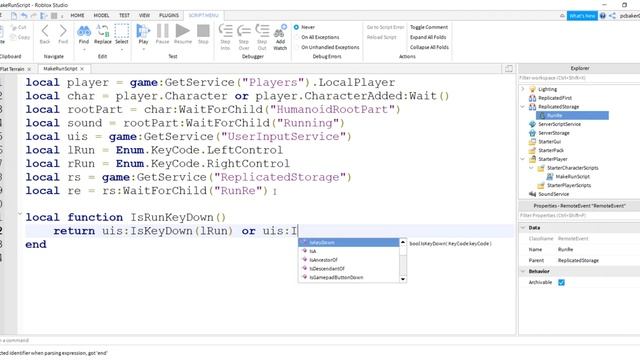Image resolution: width=640 pixels, height=360 pixels.
Task: Click the Filter workspace search field
Action: [579, 78]
